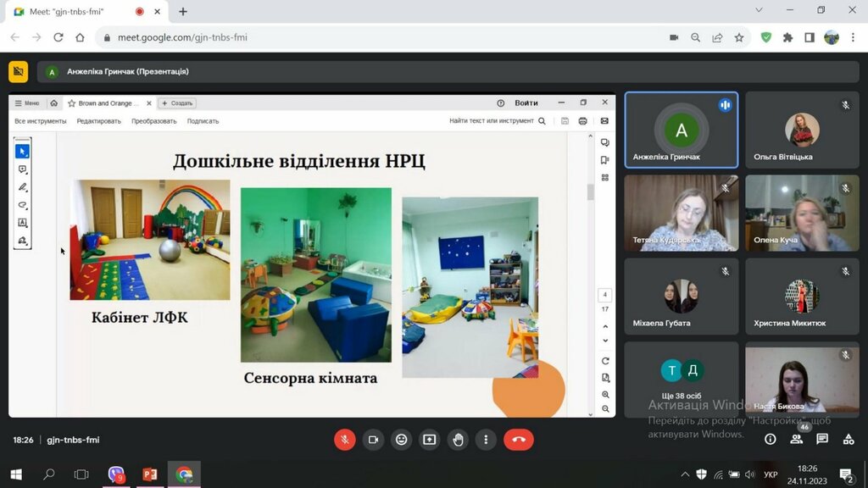Click the 'Ще 38 осіб' more participants tile
The width and height of the screenshot is (868, 488).
click(681, 378)
